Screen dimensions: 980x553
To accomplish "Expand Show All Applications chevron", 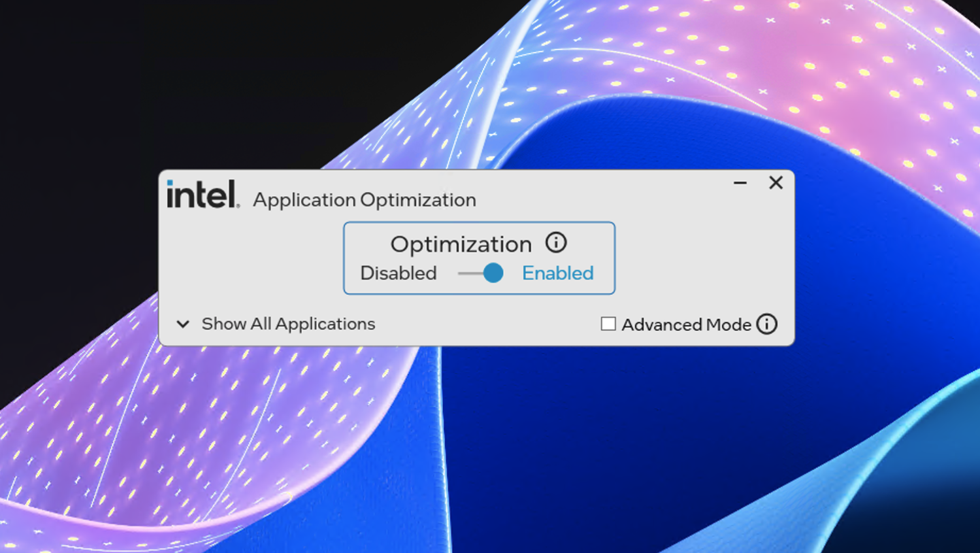I will (183, 324).
